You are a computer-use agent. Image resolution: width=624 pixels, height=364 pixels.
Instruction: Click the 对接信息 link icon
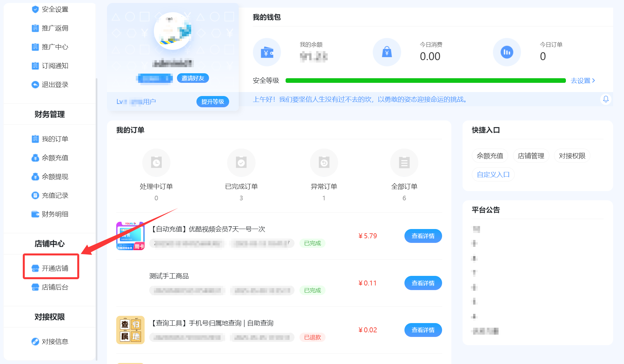point(35,342)
